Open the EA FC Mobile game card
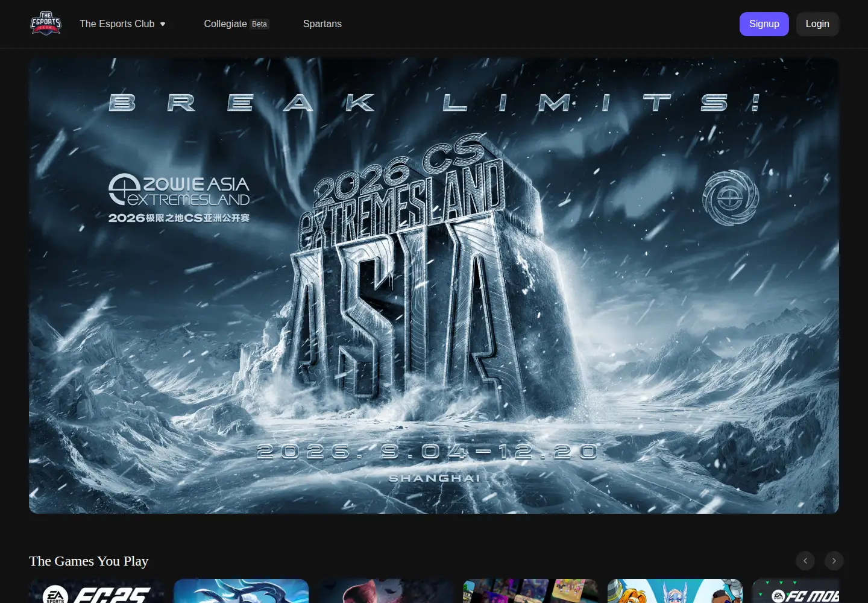 coord(796,591)
